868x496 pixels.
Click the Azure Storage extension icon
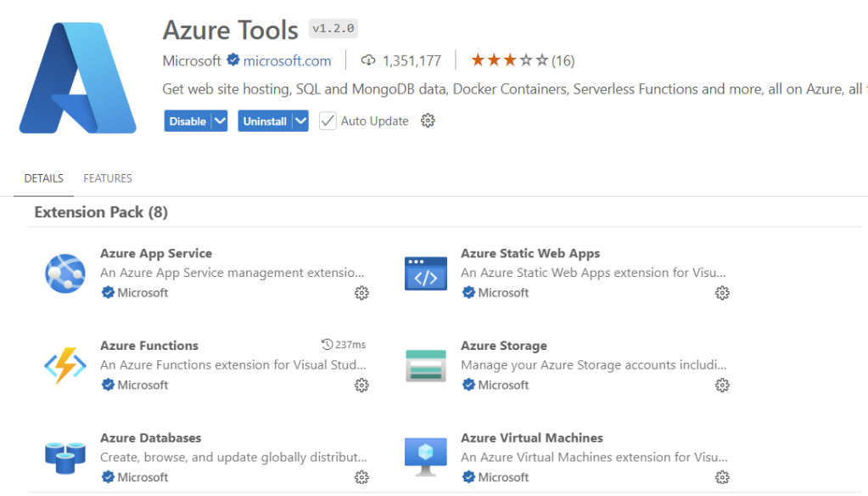(426, 365)
